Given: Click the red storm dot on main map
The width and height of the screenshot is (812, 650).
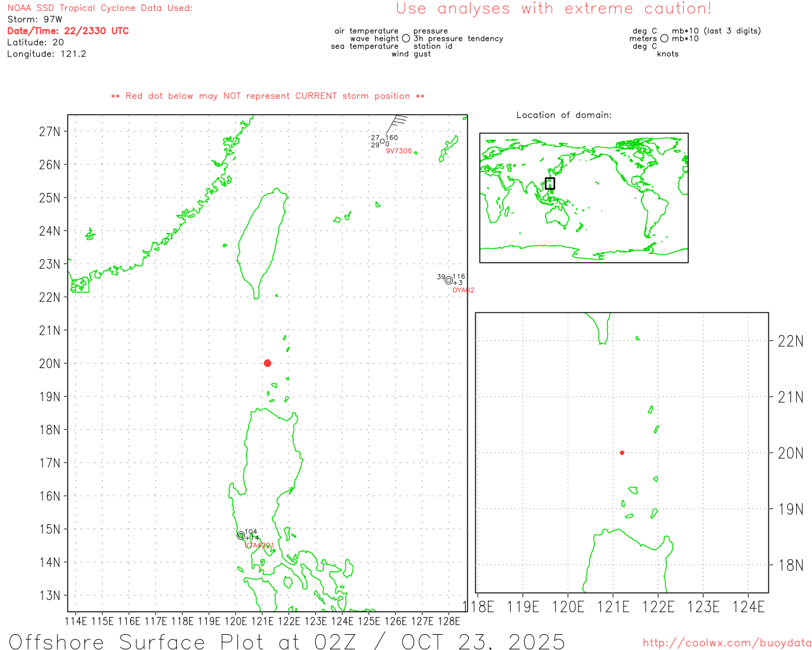Looking at the screenshot, I should coord(268,363).
